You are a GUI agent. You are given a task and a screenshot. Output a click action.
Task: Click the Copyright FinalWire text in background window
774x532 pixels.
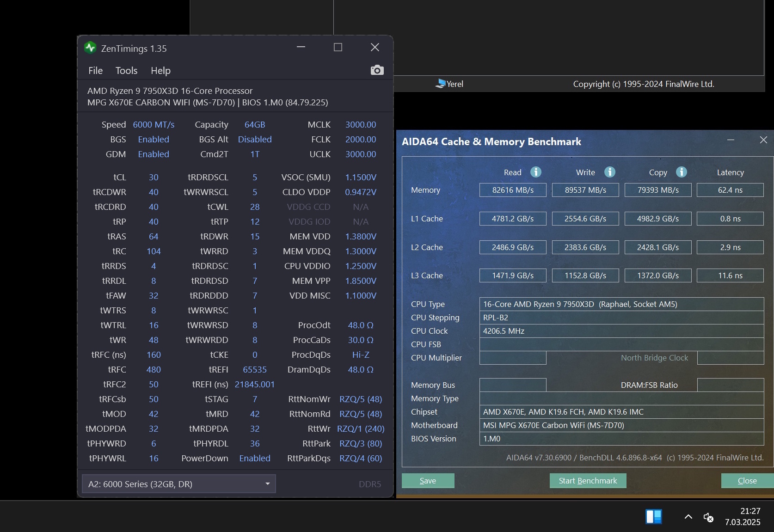pyautogui.click(x=644, y=84)
